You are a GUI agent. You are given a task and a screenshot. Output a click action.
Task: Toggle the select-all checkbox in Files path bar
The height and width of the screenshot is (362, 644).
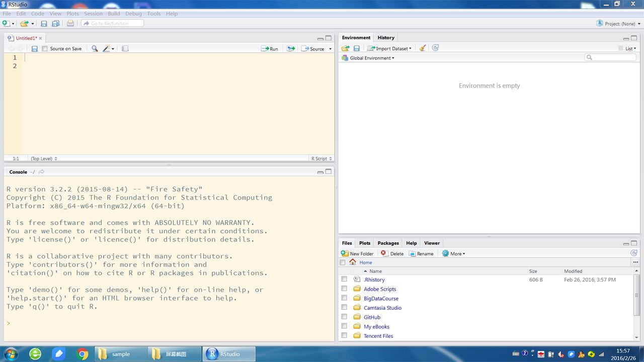343,262
